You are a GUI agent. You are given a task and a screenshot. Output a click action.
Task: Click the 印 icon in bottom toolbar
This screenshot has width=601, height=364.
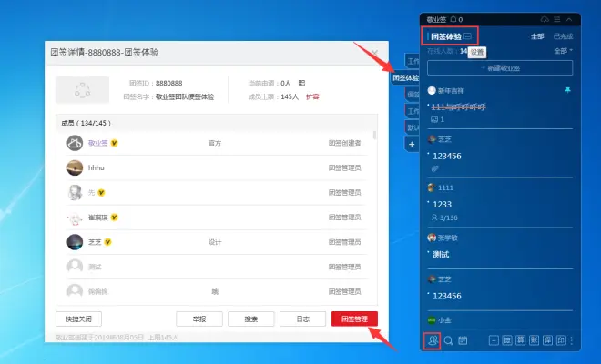[561, 340]
